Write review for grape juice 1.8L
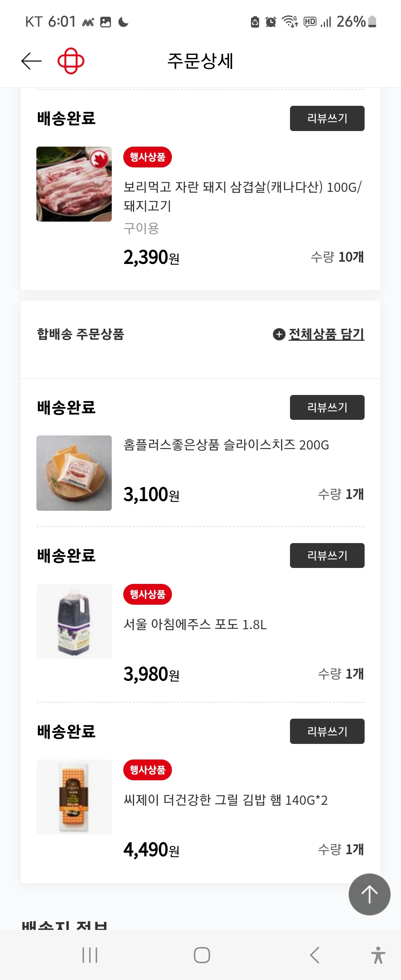 327,555
